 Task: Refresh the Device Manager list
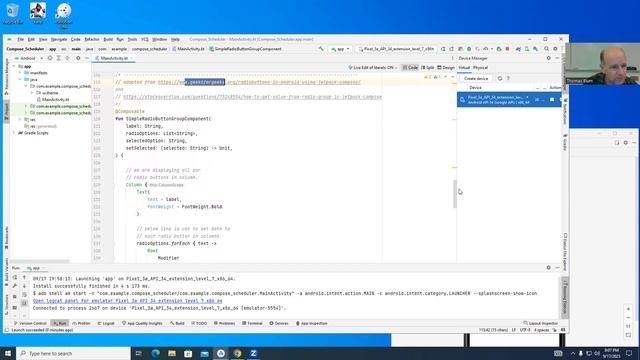coord(500,78)
